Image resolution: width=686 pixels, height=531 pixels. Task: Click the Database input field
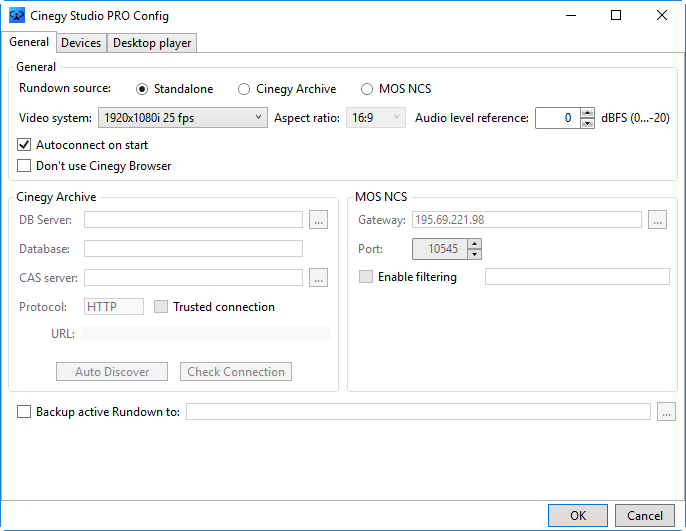(193, 248)
